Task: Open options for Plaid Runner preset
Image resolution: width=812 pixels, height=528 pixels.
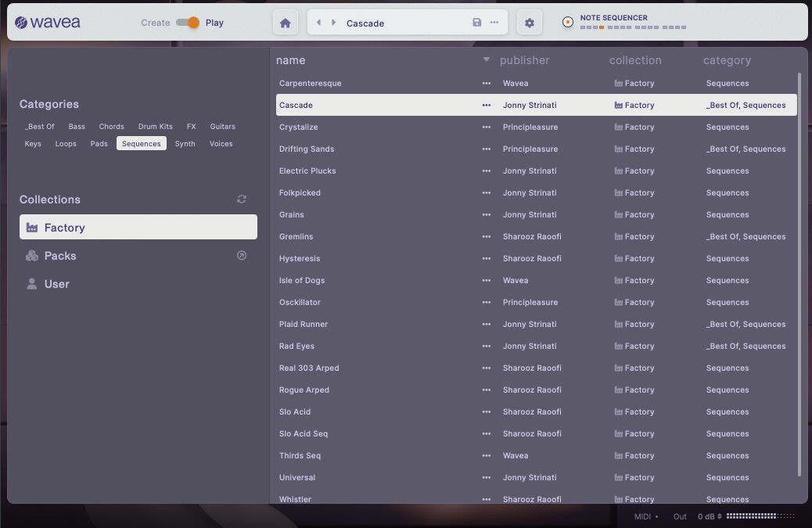Action: point(487,324)
